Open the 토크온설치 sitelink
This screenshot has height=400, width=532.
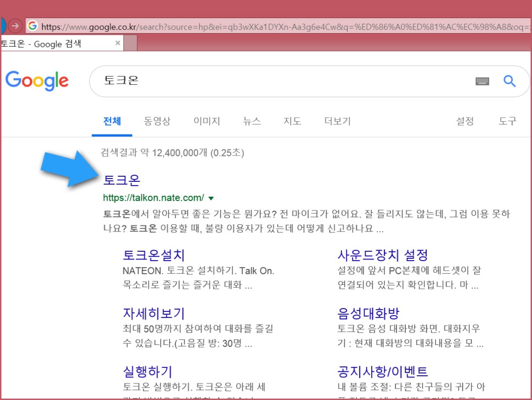pyautogui.click(x=153, y=255)
